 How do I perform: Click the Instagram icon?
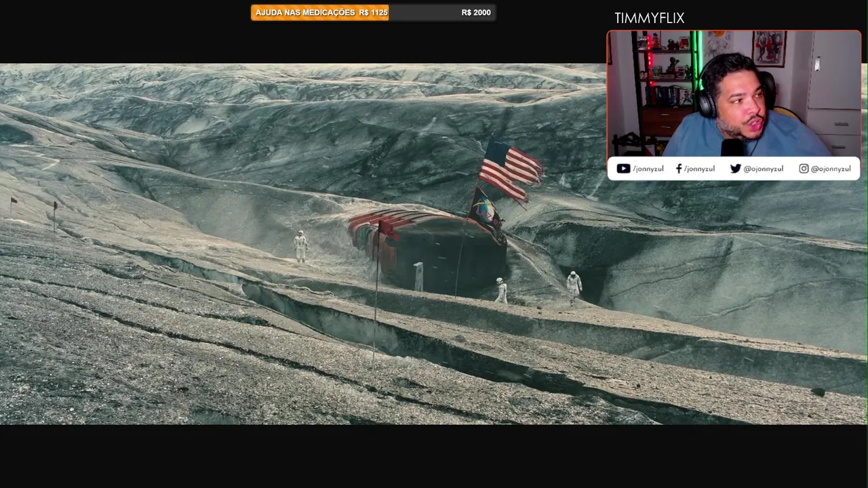(804, 169)
